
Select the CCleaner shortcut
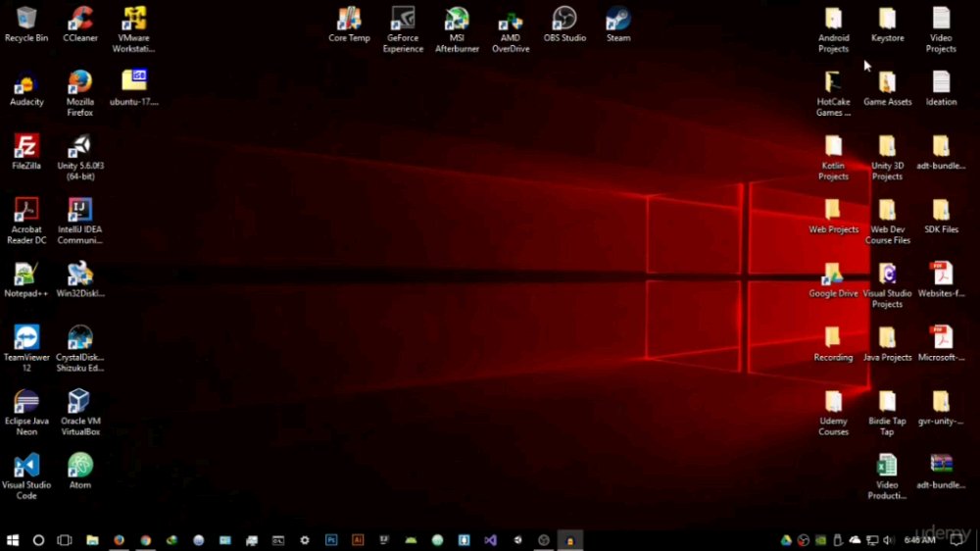(80, 25)
